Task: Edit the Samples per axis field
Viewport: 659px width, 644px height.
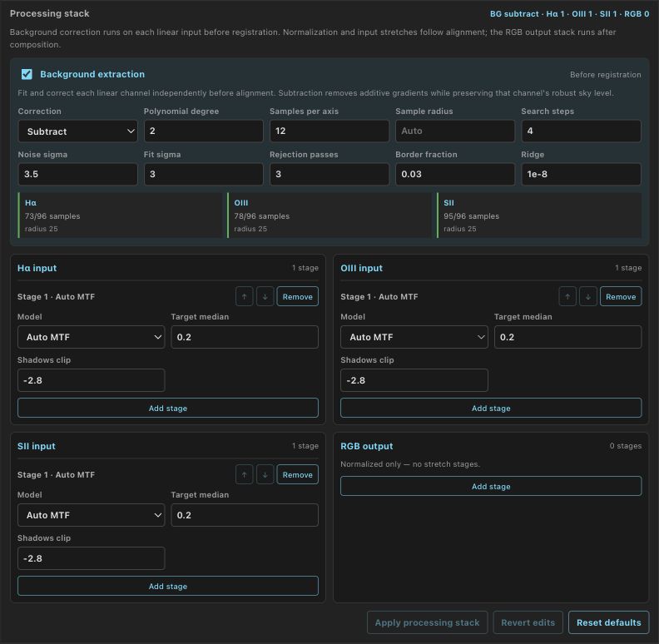Action: [329, 131]
